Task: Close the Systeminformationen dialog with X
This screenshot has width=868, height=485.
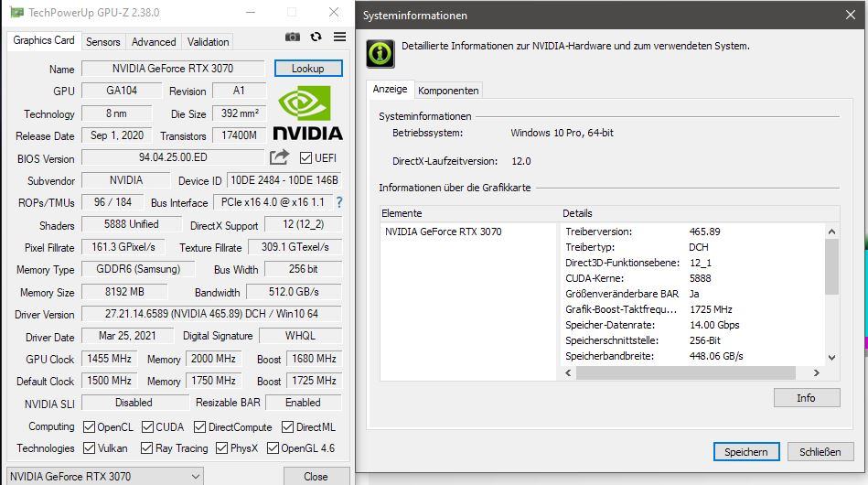Action: click(851, 15)
